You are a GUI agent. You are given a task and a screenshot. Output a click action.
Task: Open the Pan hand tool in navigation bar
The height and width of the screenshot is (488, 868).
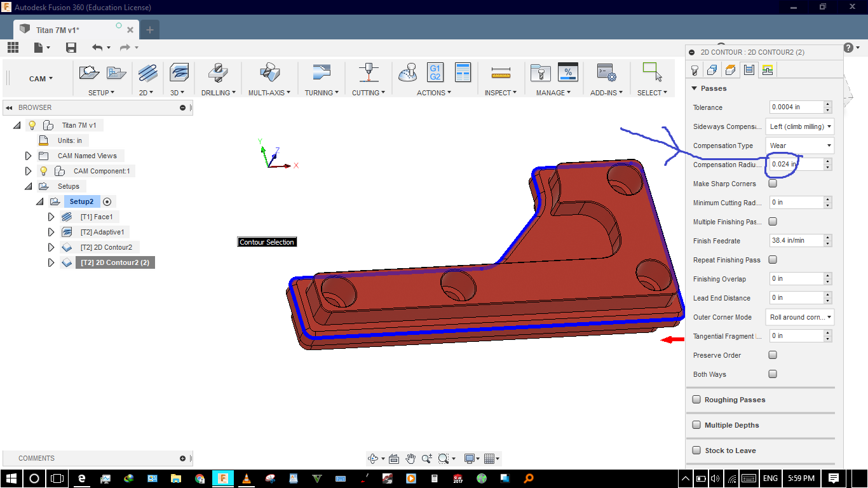click(x=410, y=459)
